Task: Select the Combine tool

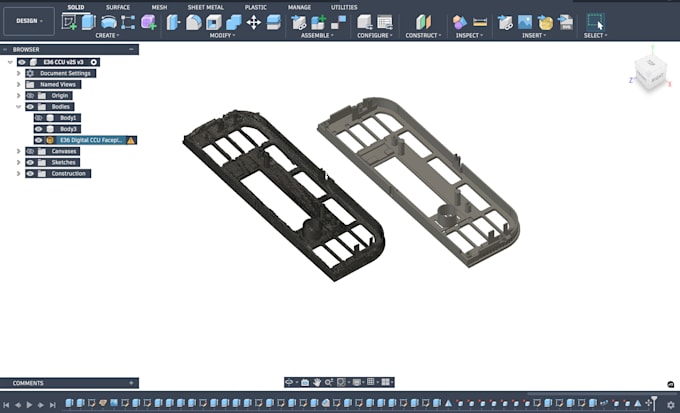Action: (234, 22)
